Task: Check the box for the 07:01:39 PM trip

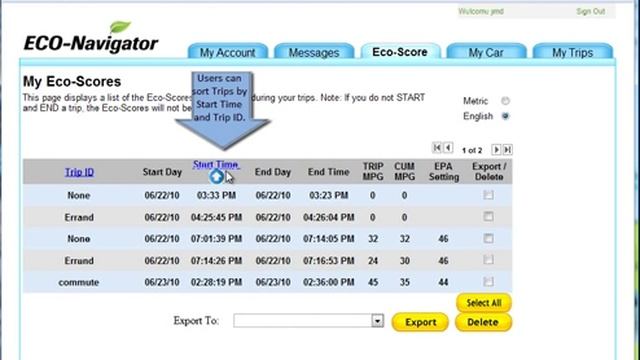Action: click(x=488, y=238)
